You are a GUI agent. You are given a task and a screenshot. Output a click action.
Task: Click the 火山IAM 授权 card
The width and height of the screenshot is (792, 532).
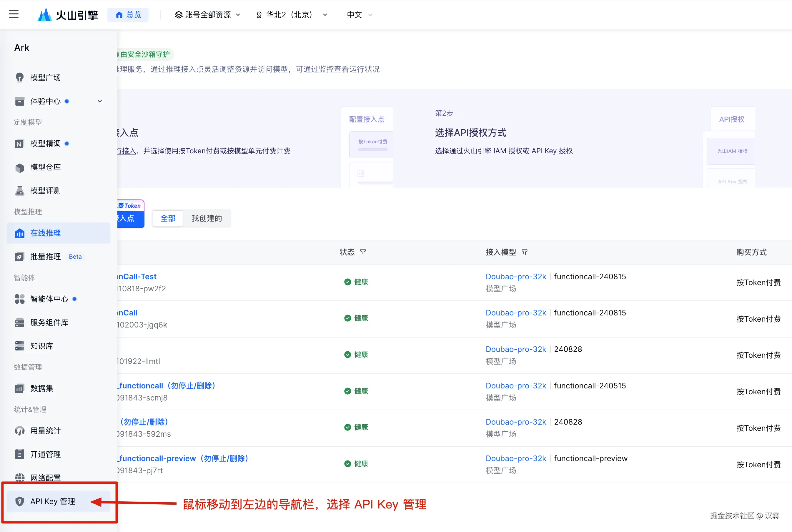point(732,151)
